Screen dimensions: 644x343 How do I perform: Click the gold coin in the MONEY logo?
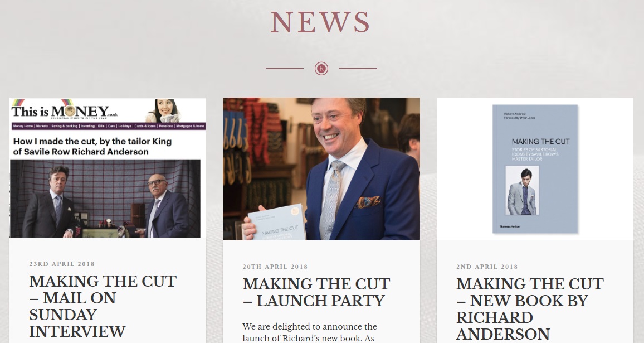point(70,110)
